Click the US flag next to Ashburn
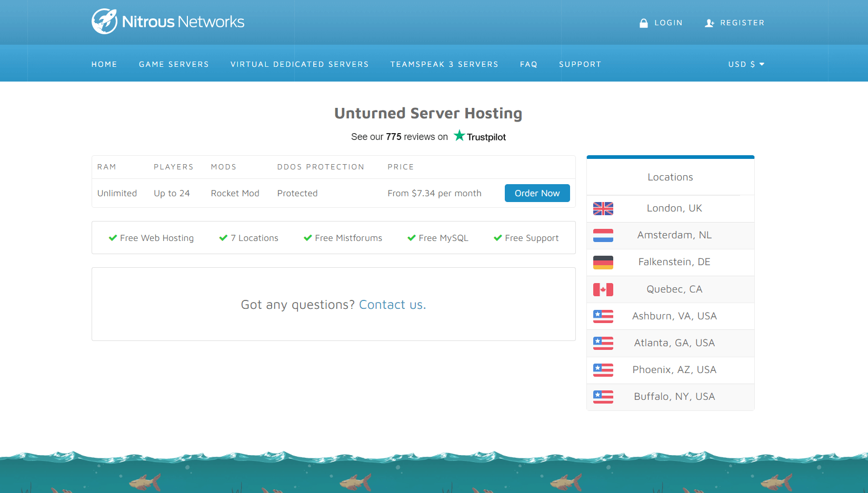 [x=603, y=316]
